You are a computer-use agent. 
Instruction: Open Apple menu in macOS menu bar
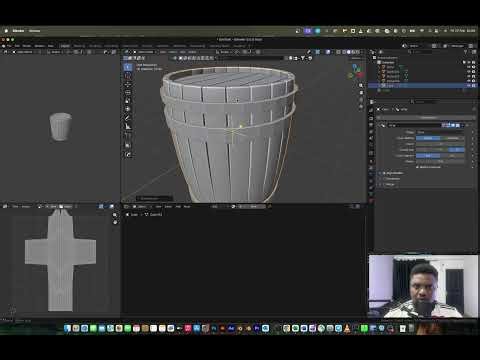[x=6, y=31]
